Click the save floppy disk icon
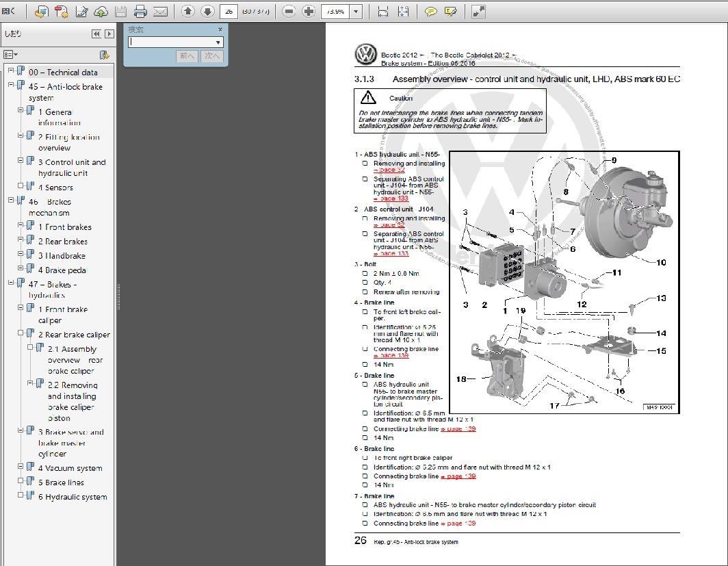 [x=120, y=12]
